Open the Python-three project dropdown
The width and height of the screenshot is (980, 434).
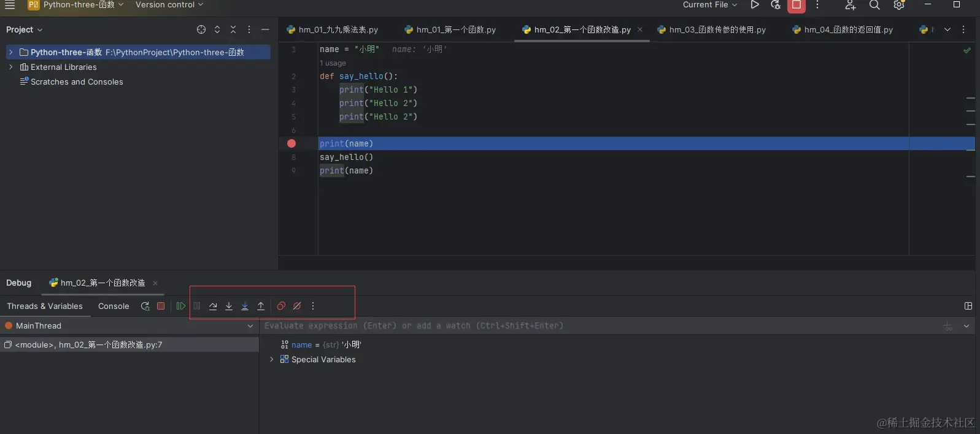point(76,5)
